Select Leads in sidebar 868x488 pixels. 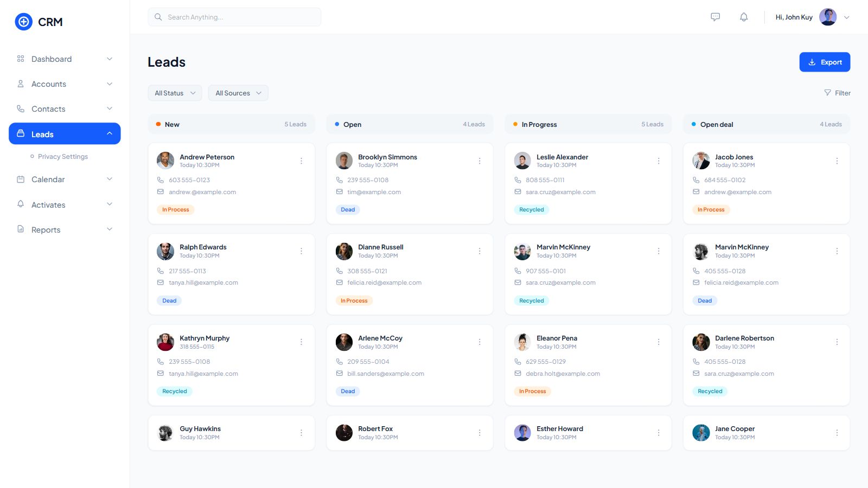[65, 134]
